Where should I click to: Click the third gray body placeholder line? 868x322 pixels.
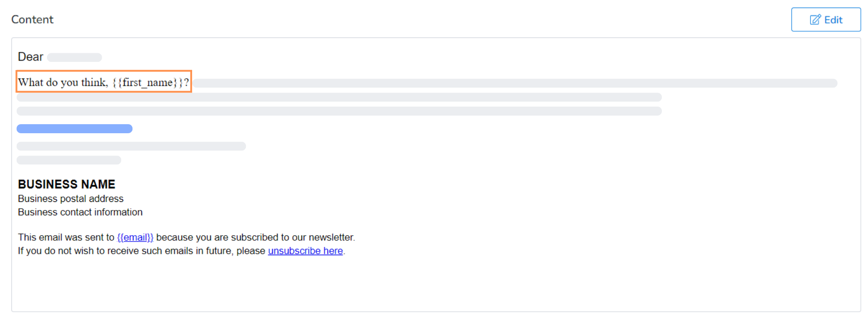339,111
